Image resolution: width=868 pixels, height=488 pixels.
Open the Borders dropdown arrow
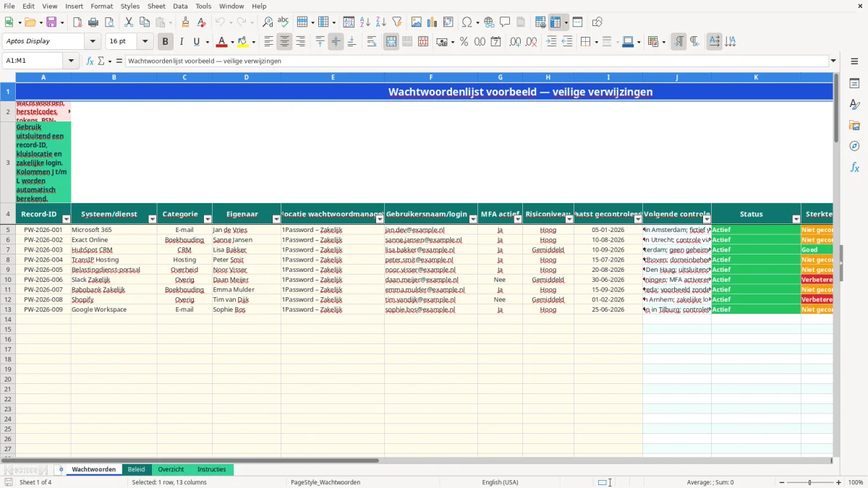pyautogui.click(x=597, y=42)
